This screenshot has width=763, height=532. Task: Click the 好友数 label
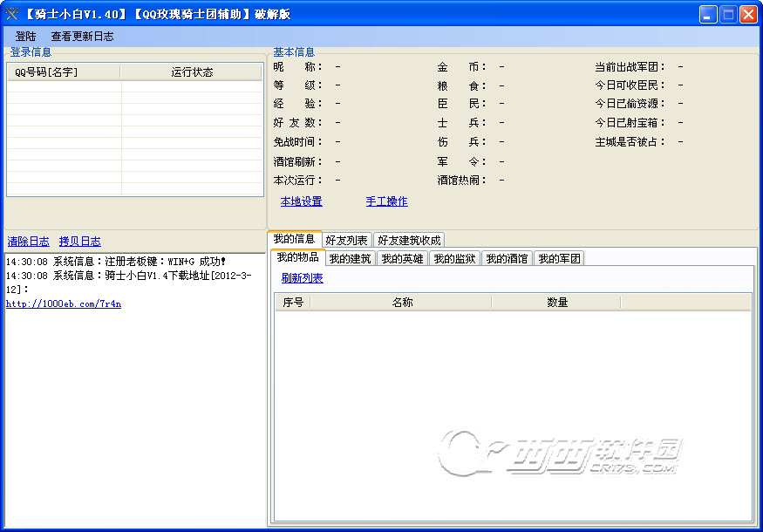pos(297,123)
